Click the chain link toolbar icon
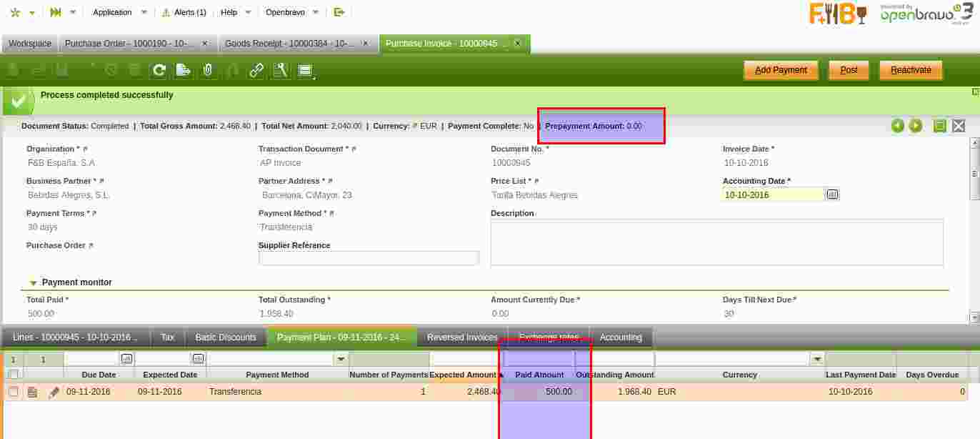 point(256,70)
